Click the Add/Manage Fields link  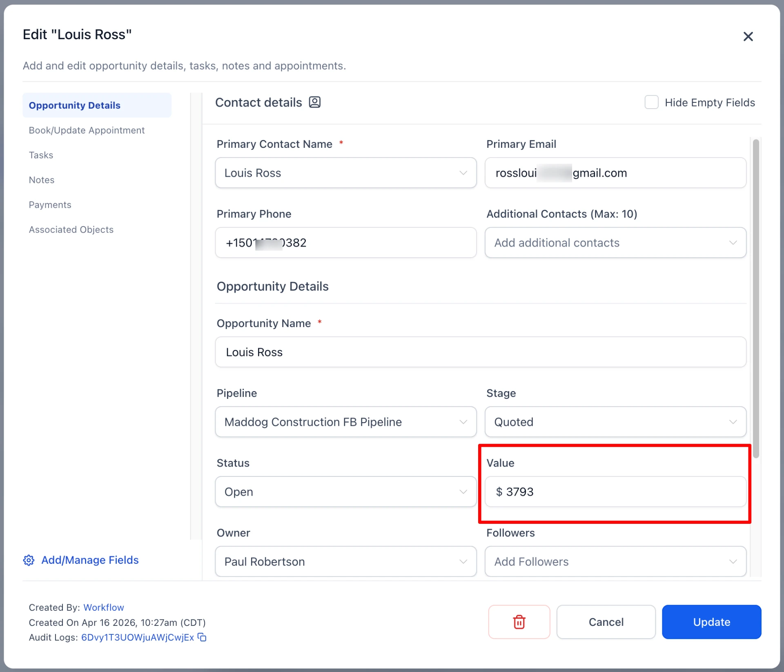click(x=90, y=560)
